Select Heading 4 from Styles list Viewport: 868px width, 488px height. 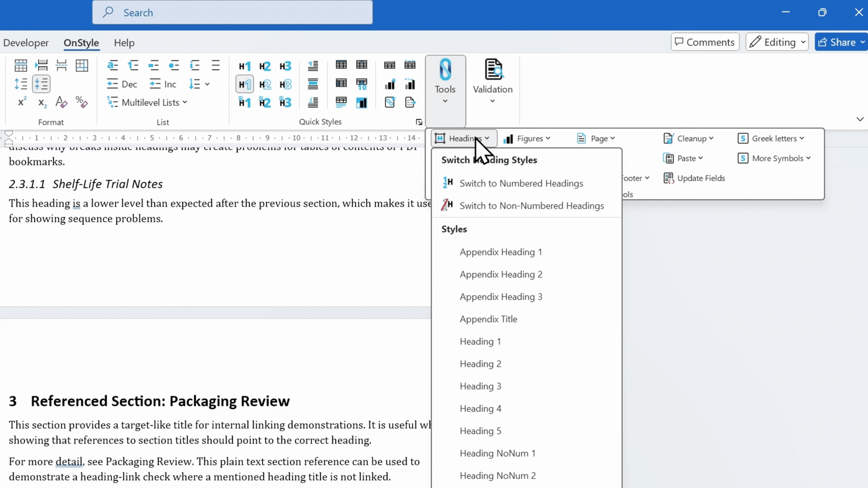526,408
